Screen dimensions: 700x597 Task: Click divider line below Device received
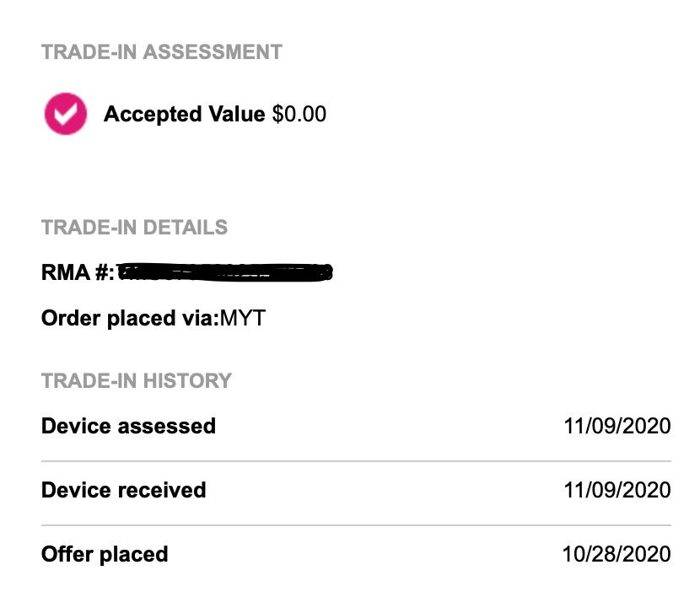(x=356, y=525)
